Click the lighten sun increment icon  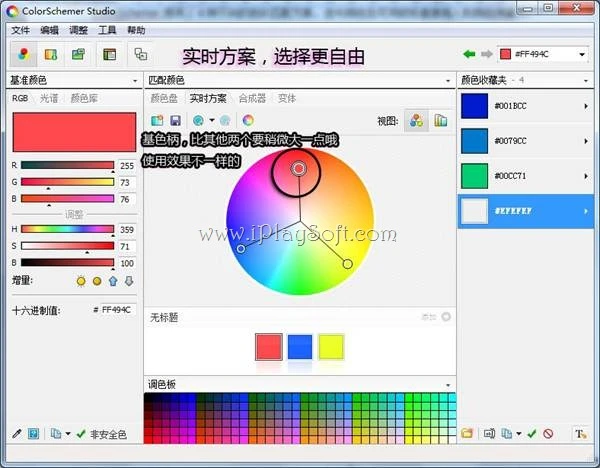pyautogui.click(x=81, y=281)
